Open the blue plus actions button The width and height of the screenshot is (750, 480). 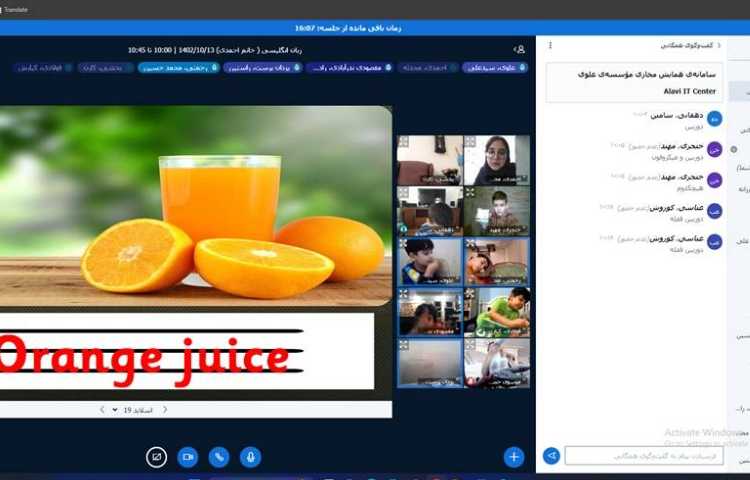tap(514, 457)
